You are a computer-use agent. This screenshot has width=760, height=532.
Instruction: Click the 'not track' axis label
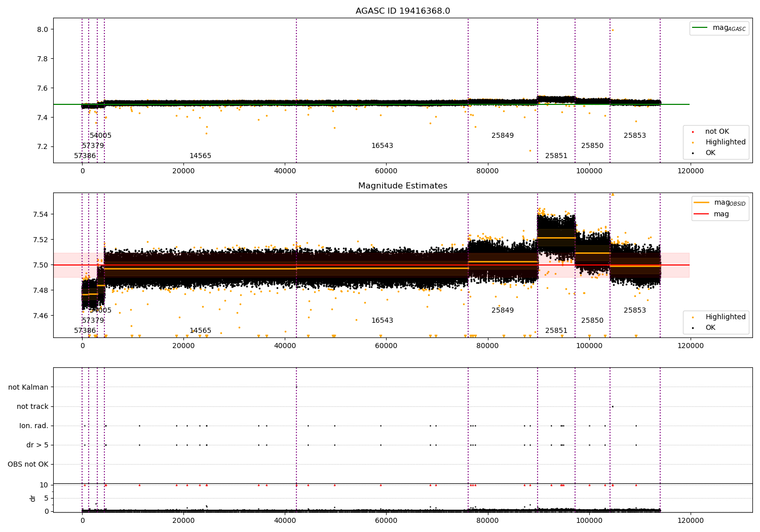(32, 406)
